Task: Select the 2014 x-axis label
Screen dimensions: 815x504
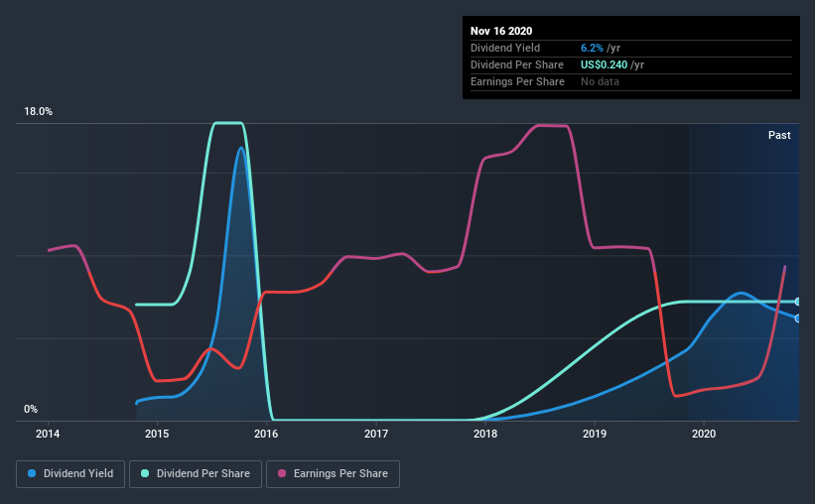Action: [48, 434]
